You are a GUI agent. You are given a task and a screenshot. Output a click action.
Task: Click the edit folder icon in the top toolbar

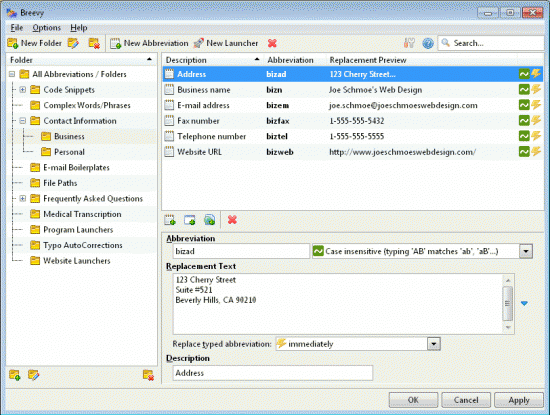click(x=73, y=43)
